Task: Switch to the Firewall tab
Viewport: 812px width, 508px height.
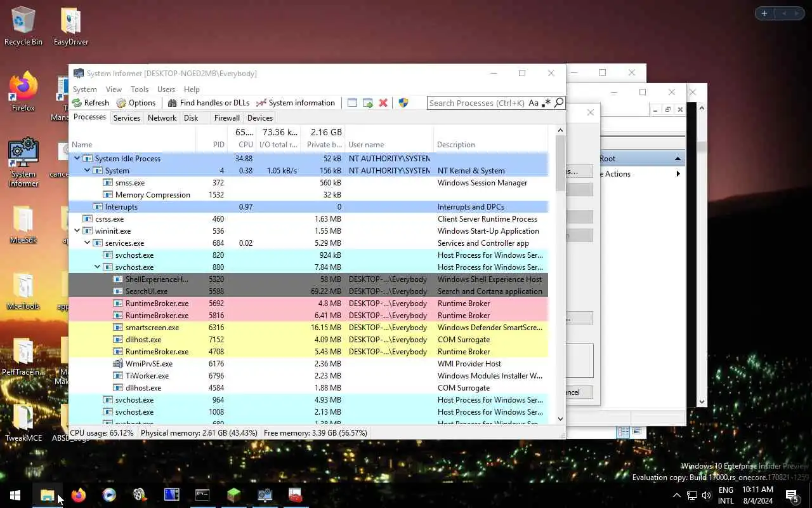Action: 226,118
